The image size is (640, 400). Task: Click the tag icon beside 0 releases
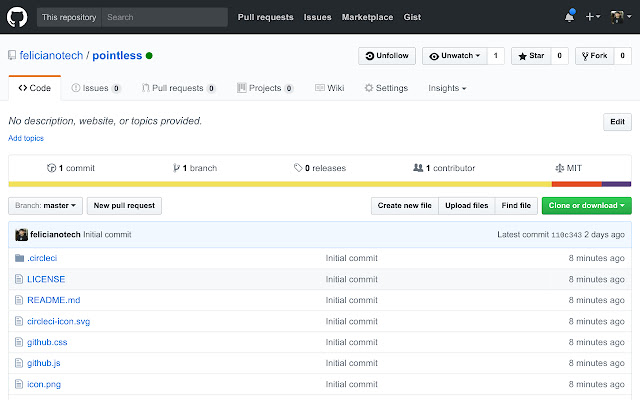pyautogui.click(x=298, y=168)
